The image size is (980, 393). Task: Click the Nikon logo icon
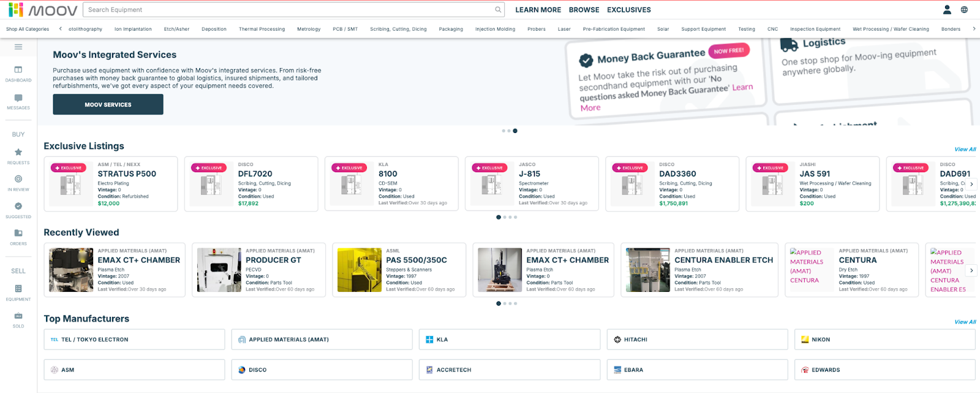click(805, 340)
